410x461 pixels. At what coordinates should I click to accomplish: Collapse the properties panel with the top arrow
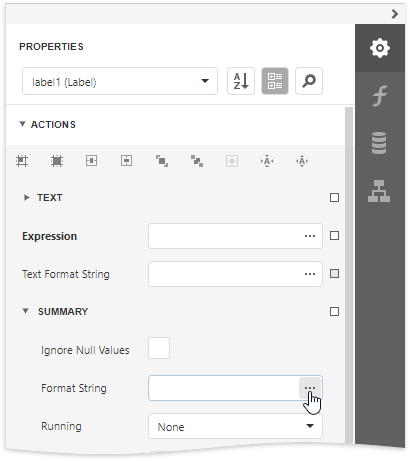tap(395, 14)
